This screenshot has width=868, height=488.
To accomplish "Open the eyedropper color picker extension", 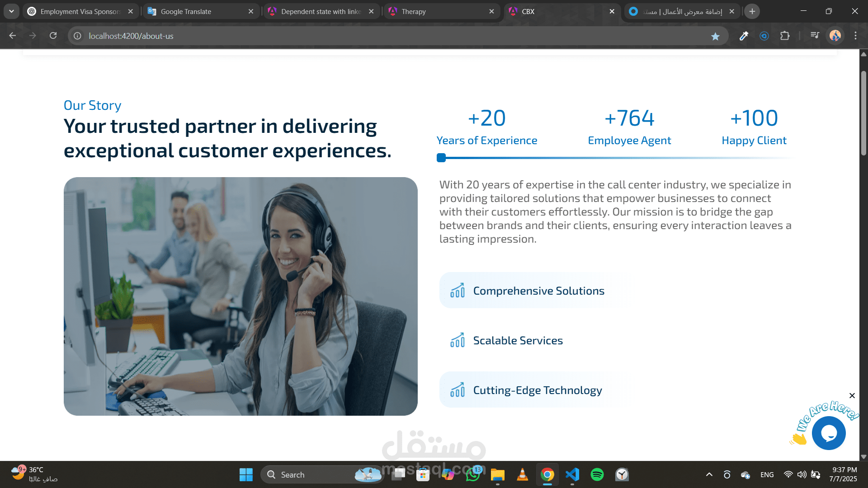I will (x=744, y=36).
